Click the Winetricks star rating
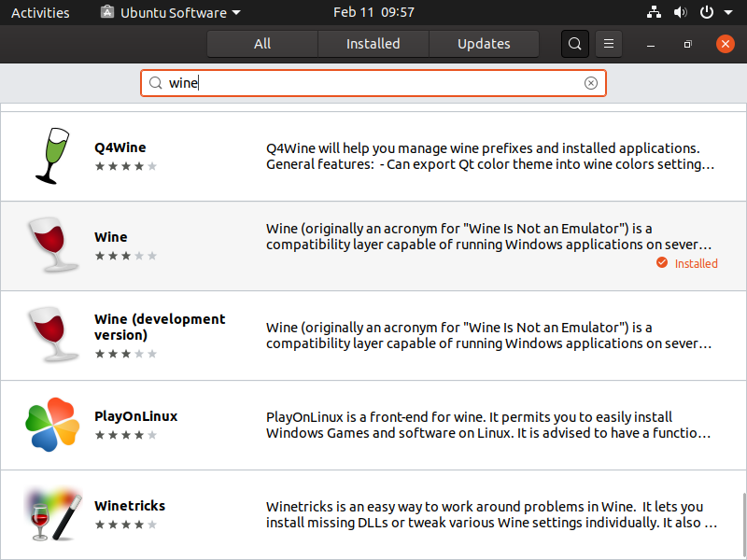The image size is (747, 560). [125, 525]
